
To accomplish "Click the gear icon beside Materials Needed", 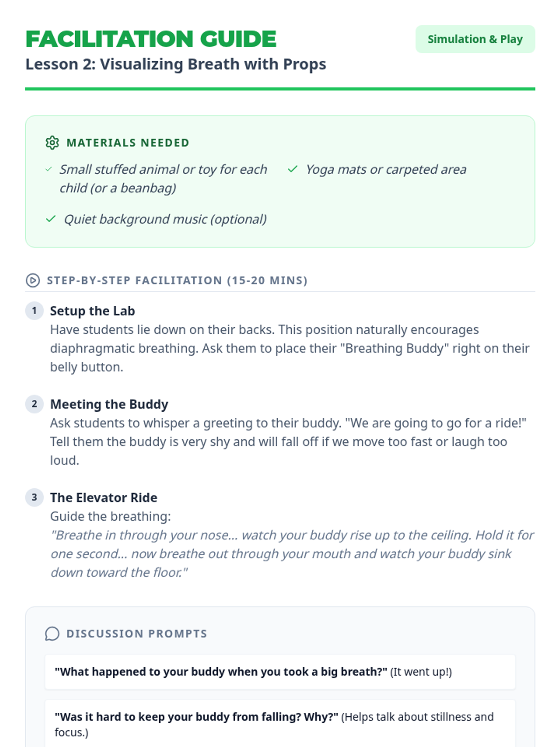I will (52, 142).
